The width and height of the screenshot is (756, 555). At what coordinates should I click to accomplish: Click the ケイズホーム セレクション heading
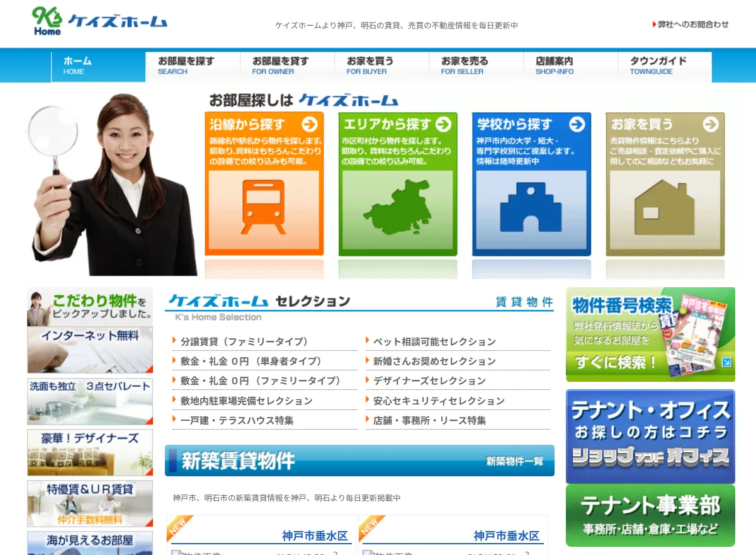pyautogui.click(x=259, y=301)
